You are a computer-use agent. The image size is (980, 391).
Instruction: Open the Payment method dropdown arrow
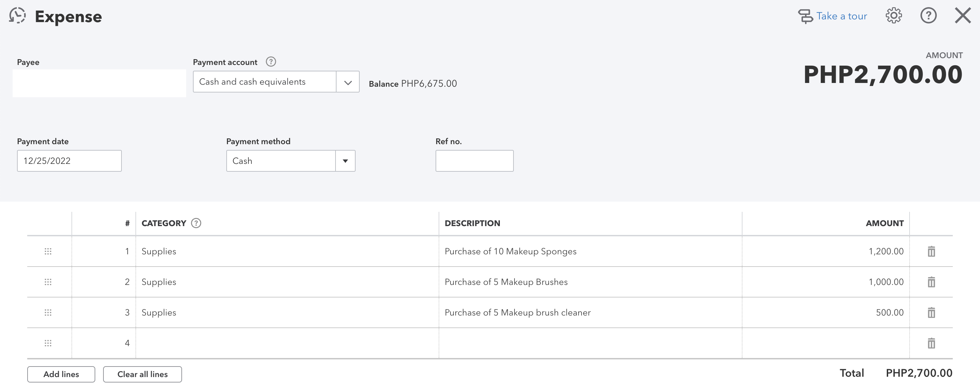pyautogui.click(x=345, y=161)
